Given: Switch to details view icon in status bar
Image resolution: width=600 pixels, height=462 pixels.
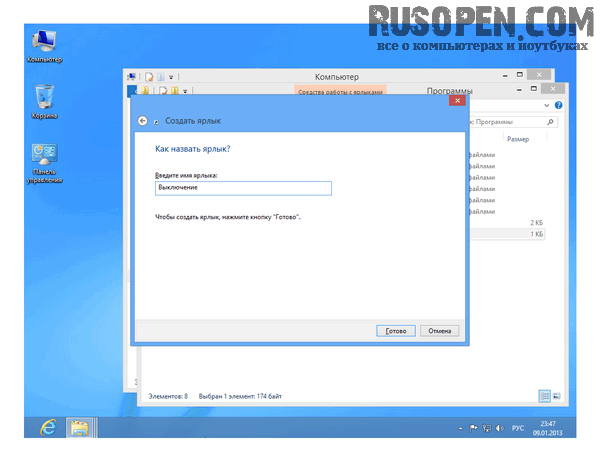Looking at the screenshot, I should [545, 396].
